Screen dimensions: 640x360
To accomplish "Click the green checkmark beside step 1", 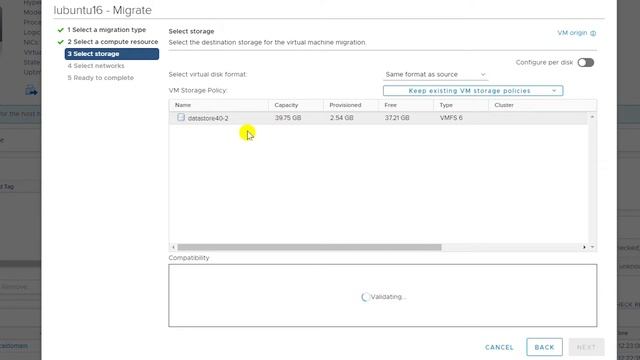I will point(60,30).
